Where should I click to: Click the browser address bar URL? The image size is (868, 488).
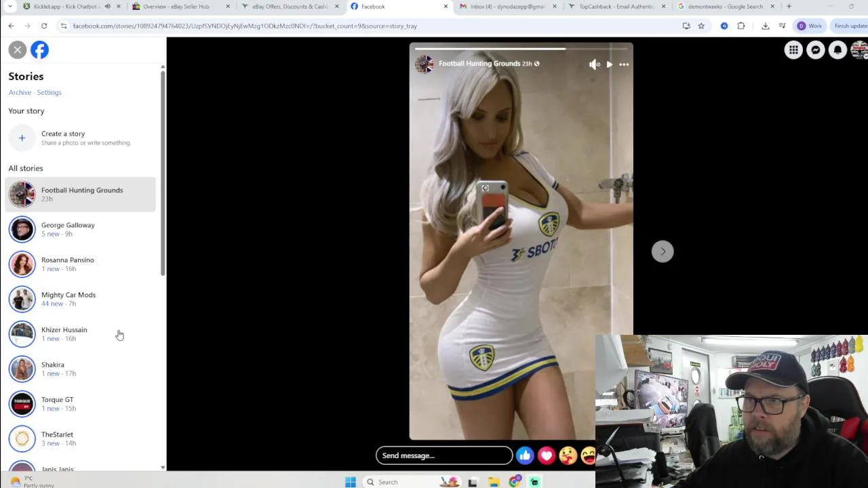click(244, 26)
